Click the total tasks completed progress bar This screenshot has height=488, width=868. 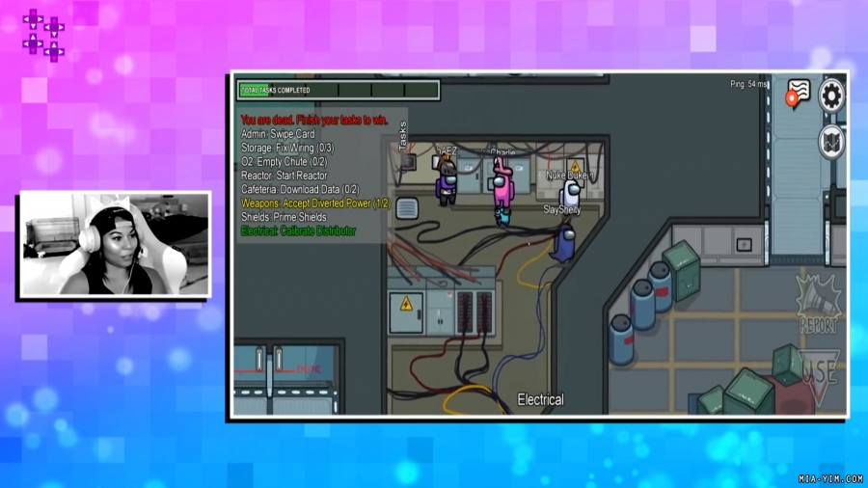339,91
